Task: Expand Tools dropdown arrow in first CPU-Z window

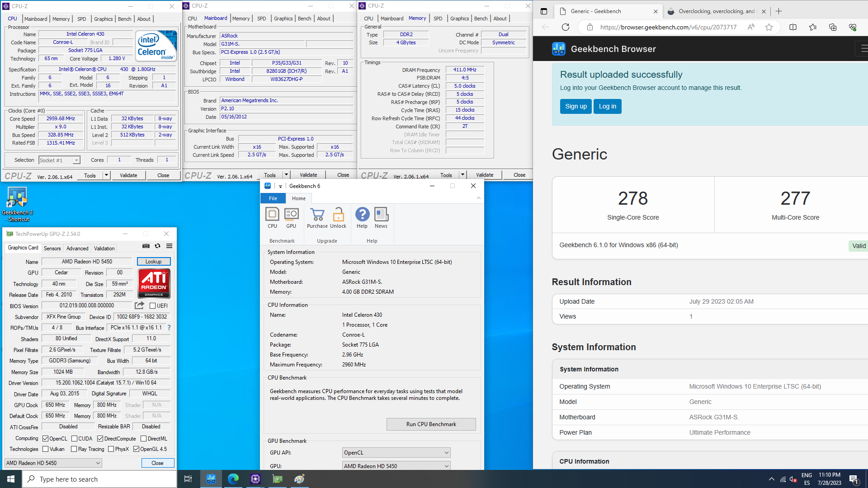Action: point(106,175)
